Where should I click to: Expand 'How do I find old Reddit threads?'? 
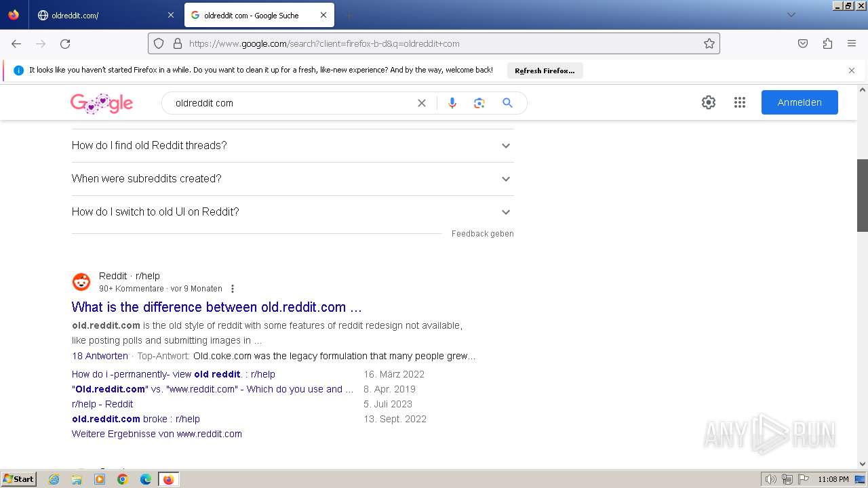click(x=293, y=145)
